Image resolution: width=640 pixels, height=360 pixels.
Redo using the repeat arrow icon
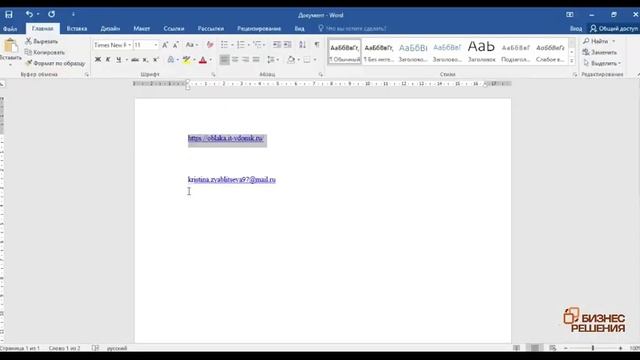click(51, 14)
